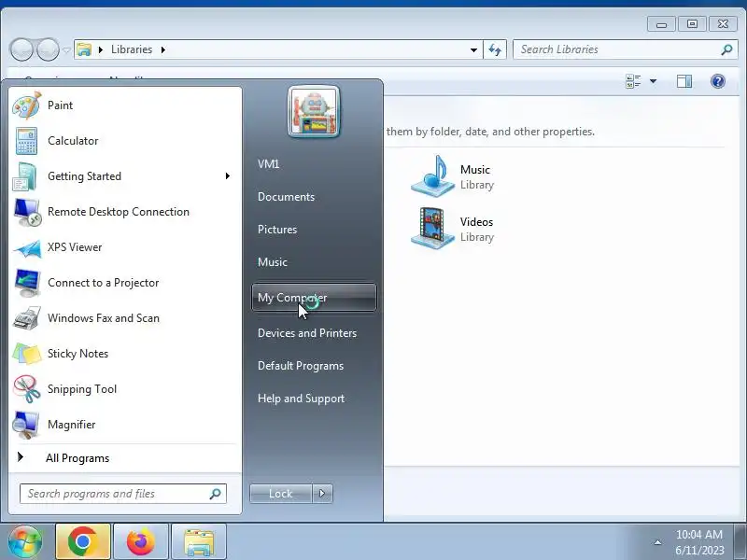This screenshot has width=747, height=560.
Task: Click the Lock button
Action: pos(281,494)
